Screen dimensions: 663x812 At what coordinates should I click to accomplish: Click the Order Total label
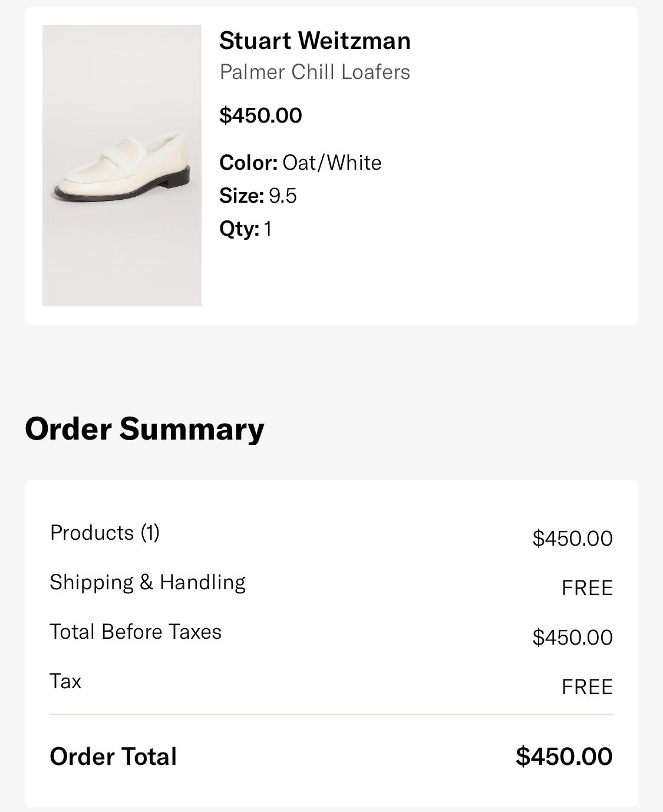(x=113, y=757)
